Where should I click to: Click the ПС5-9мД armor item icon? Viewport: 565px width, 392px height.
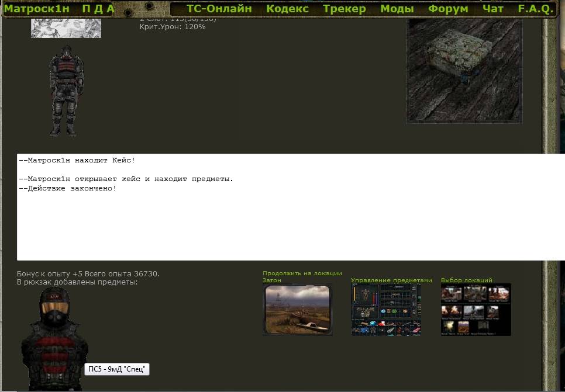54,338
